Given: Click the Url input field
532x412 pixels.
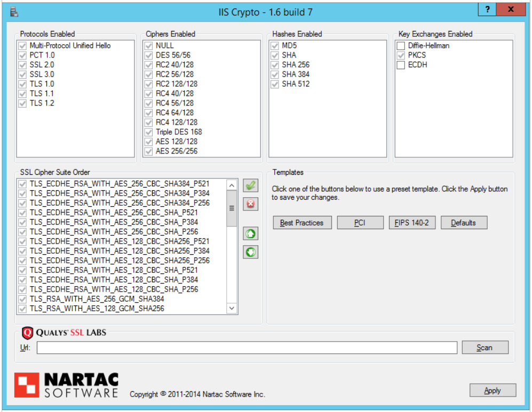Looking at the screenshot, I should (247, 348).
